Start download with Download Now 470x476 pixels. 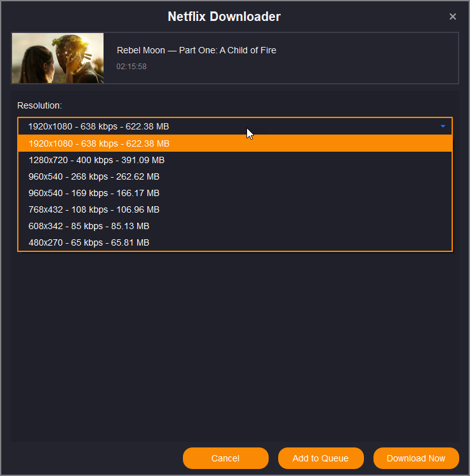point(416,458)
